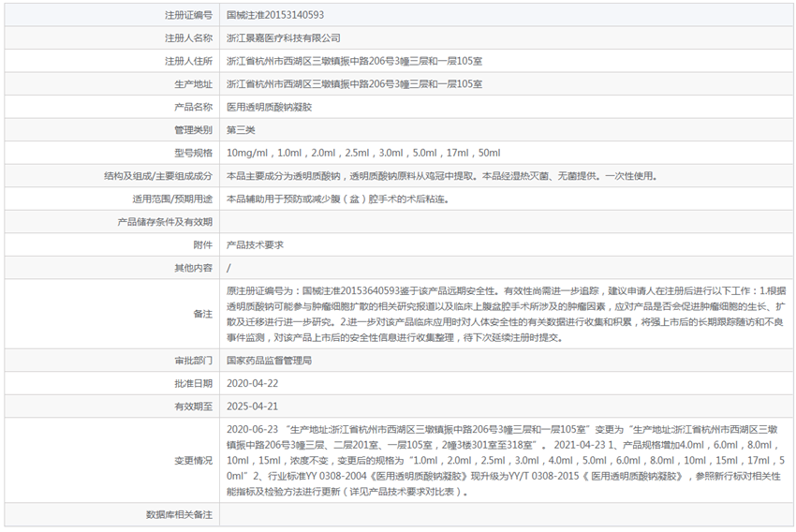Click registrant name 浙江景嘉医疗科技有限公司
Screen dimensions: 796x532
coord(283,38)
